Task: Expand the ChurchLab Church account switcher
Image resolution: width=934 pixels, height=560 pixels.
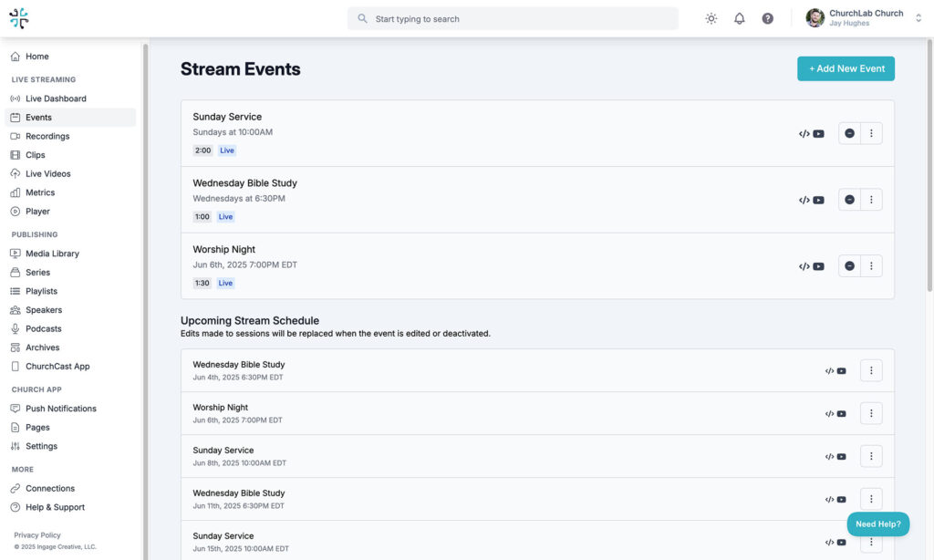Action: [x=918, y=18]
